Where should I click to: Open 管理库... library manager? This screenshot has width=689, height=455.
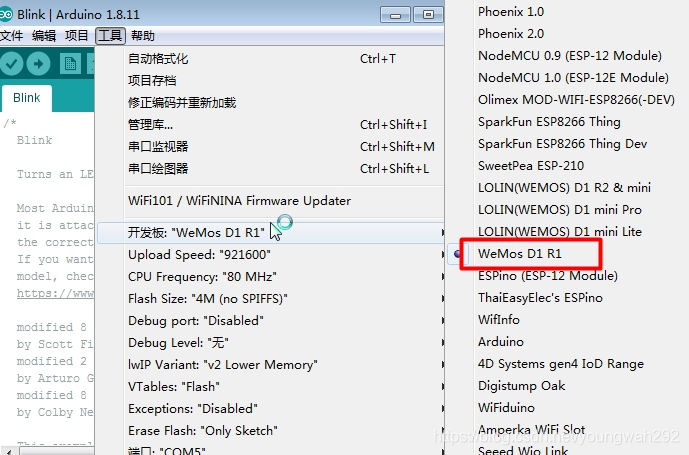tap(270, 124)
